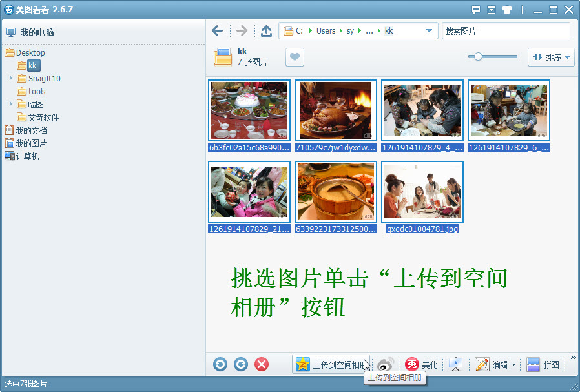Viewport: 580px width, 392px height.
Task: Go forward with the right arrow button
Action: coord(242,31)
